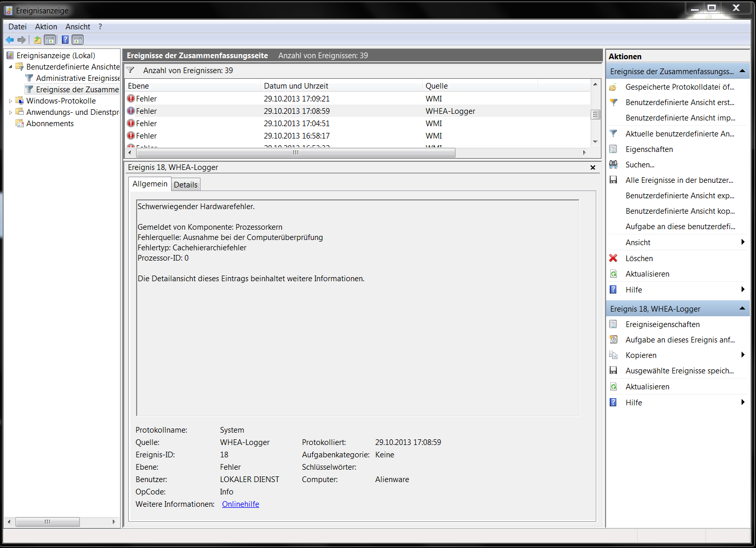This screenshot has width=756, height=548.
Task: Collapse the Benutzerdefinierte Ansichten tree node
Action: 10,67
